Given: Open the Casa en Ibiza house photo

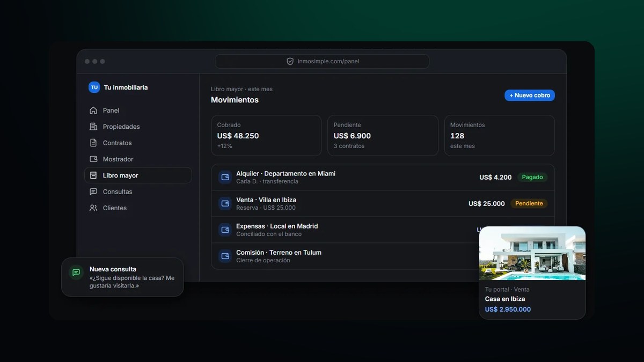Looking at the screenshot, I should click(532, 253).
